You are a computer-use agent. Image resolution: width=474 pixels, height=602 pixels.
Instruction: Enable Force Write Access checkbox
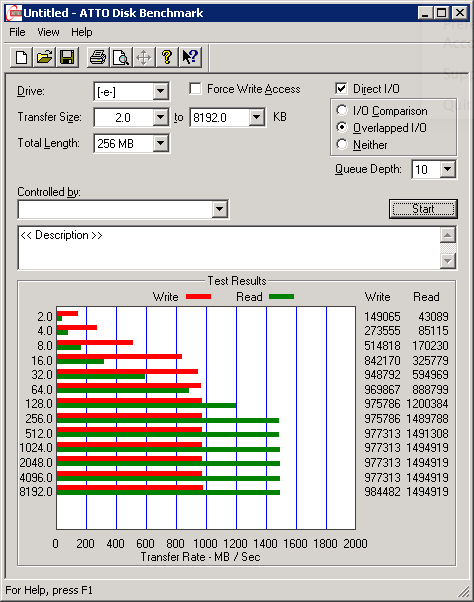(195, 89)
